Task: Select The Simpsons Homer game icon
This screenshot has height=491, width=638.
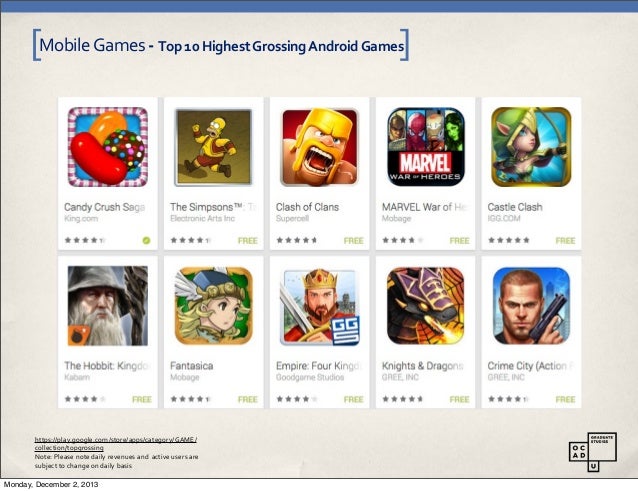Action: [214, 147]
